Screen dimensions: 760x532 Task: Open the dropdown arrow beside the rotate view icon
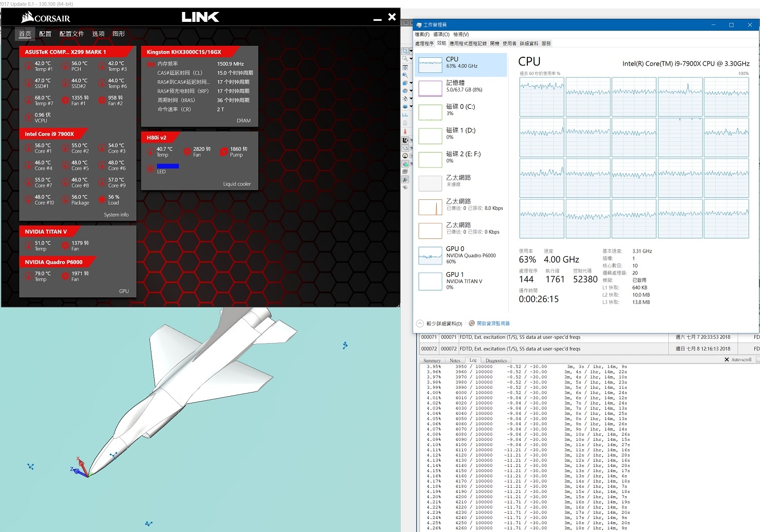click(411, 98)
